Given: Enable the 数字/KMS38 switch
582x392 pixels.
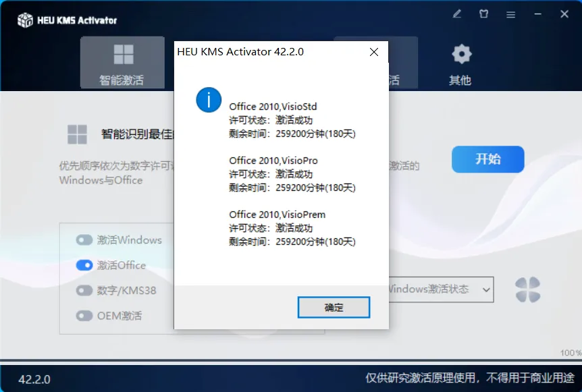Looking at the screenshot, I should tap(84, 290).
